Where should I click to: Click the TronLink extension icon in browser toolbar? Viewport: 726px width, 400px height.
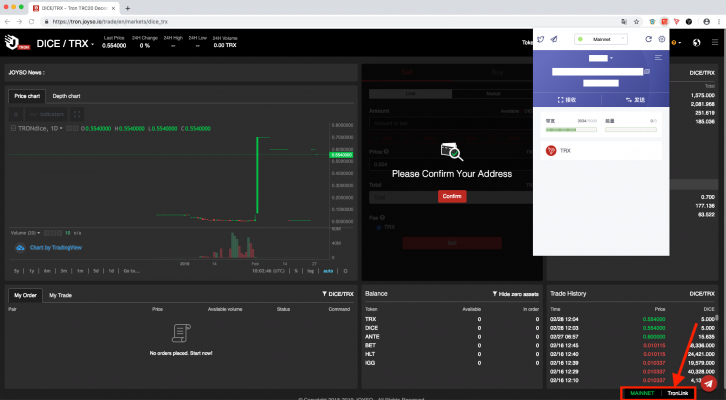tap(664, 21)
